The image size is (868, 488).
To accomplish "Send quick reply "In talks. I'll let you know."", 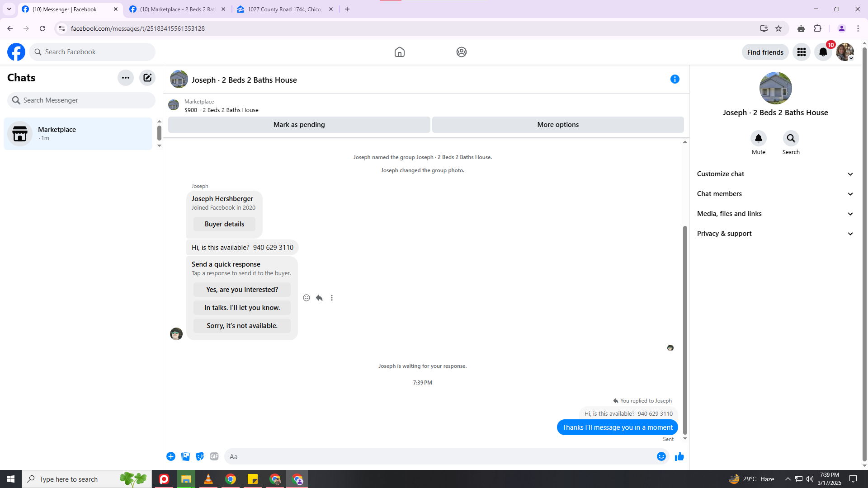I will coord(242,308).
